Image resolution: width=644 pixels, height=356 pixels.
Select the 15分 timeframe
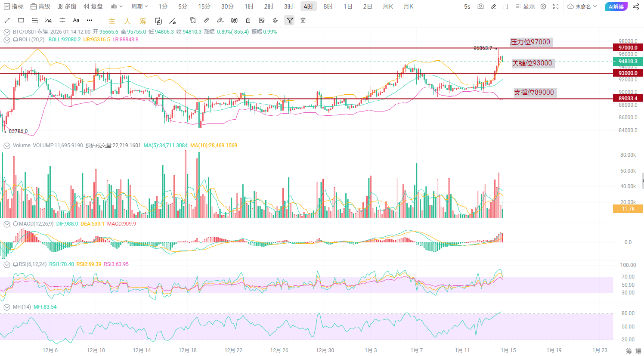[204, 6]
